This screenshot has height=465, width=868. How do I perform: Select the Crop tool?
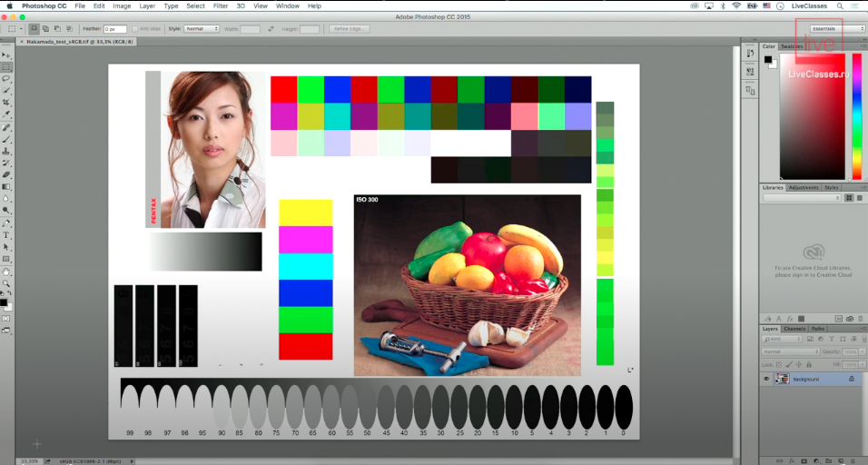[6, 103]
